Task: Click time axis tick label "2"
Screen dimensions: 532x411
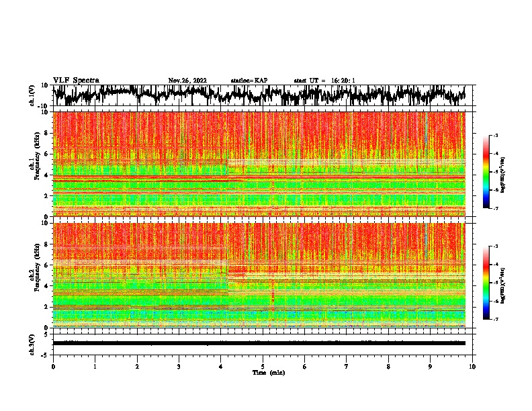Action: [137, 367]
